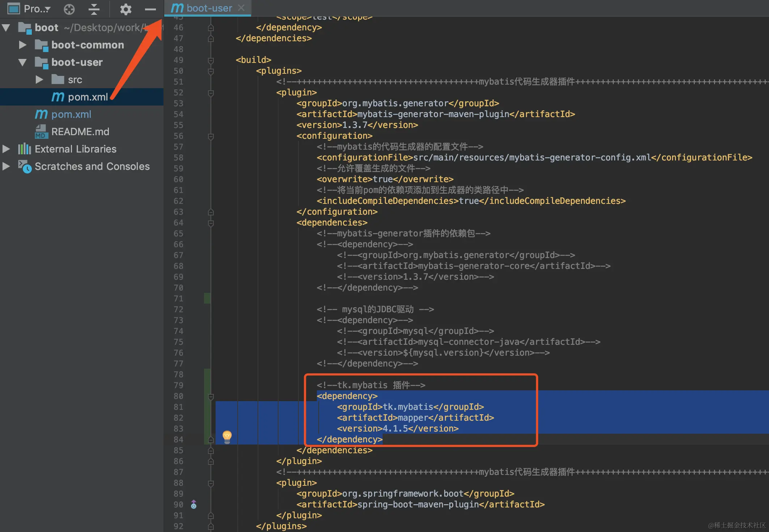
Task: Click the boot project folder icon
Action: click(x=25, y=28)
